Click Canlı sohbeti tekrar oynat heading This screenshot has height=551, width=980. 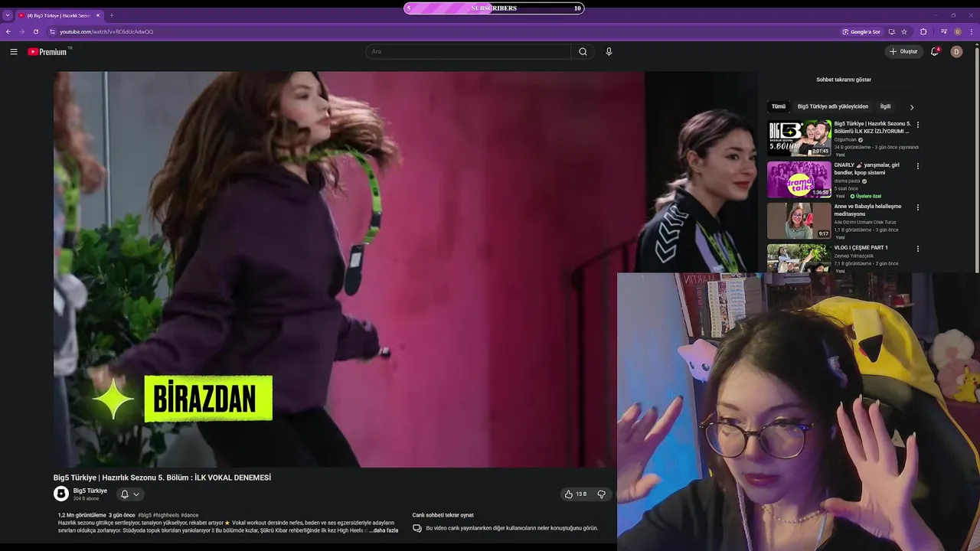point(443,515)
